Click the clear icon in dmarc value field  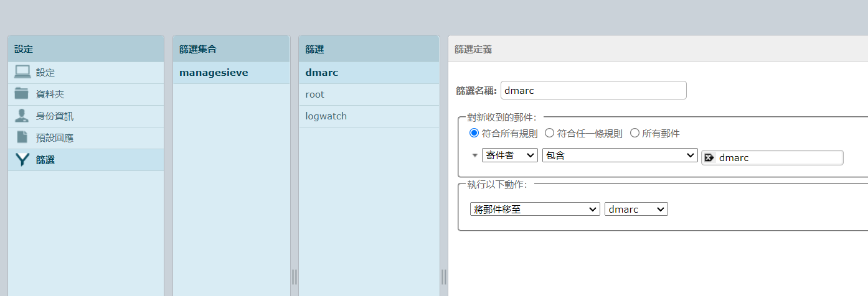709,158
